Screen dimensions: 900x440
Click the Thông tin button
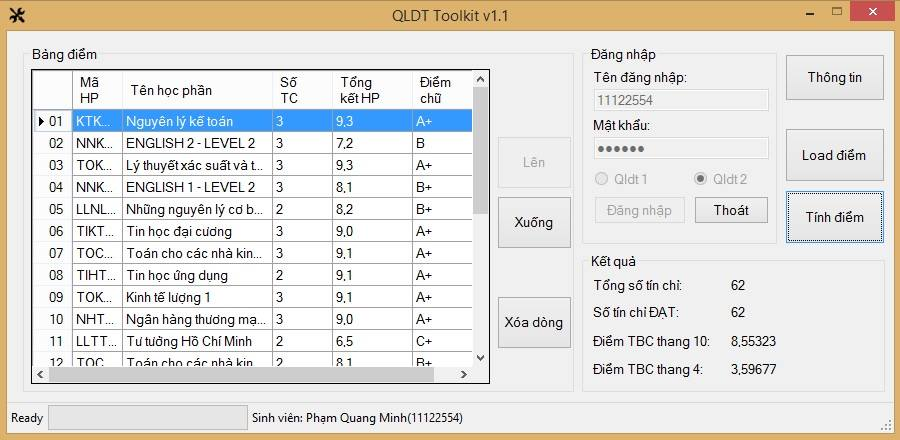pos(834,78)
